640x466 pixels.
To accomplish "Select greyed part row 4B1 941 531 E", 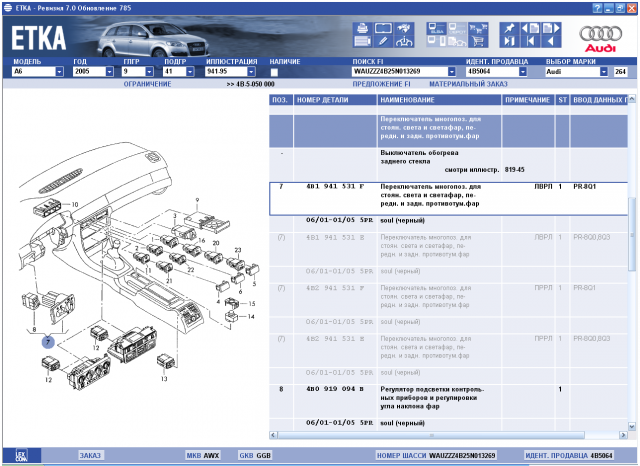I will coord(449,249).
